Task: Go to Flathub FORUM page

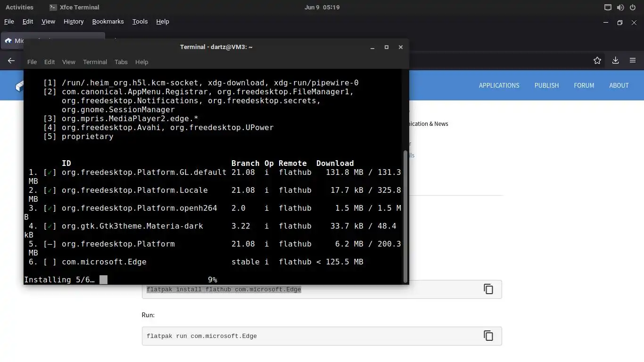Action: [x=584, y=85]
